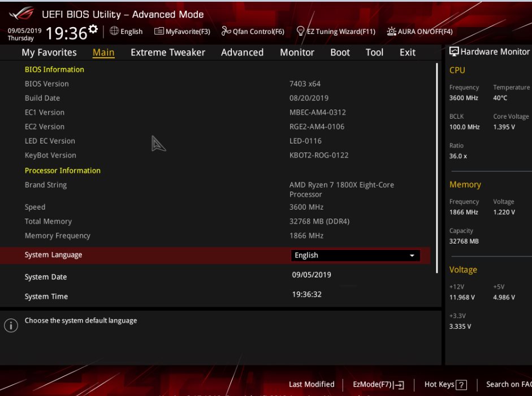Click KeyBot Version value KBOT2-ROG-0122
This screenshot has height=396, width=532.
tap(319, 155)
